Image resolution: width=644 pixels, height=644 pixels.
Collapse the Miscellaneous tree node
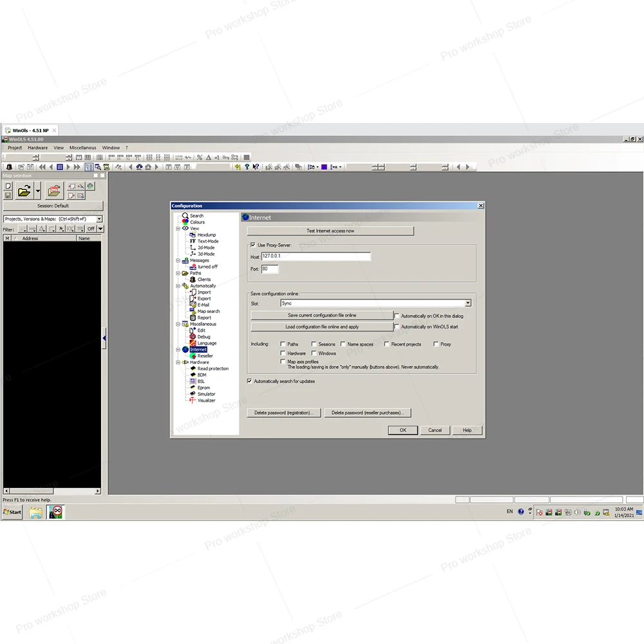coord(178,324)
